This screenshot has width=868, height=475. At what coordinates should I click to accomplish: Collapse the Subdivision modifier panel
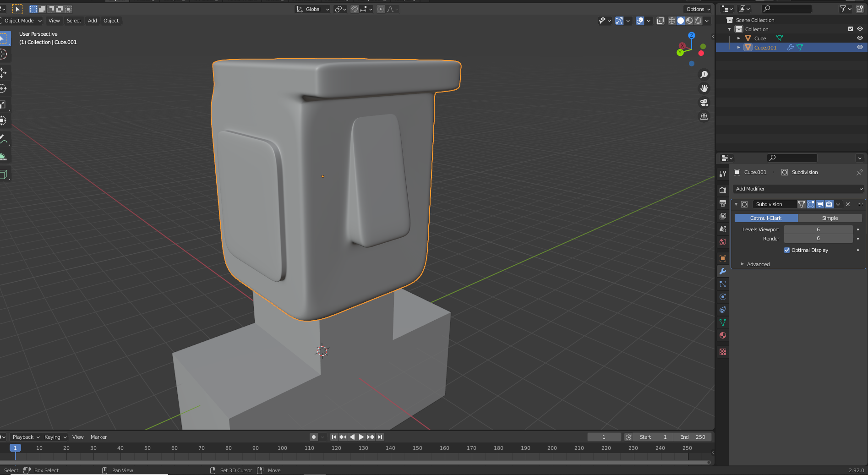pyautogui.click(x=736, y=204)
